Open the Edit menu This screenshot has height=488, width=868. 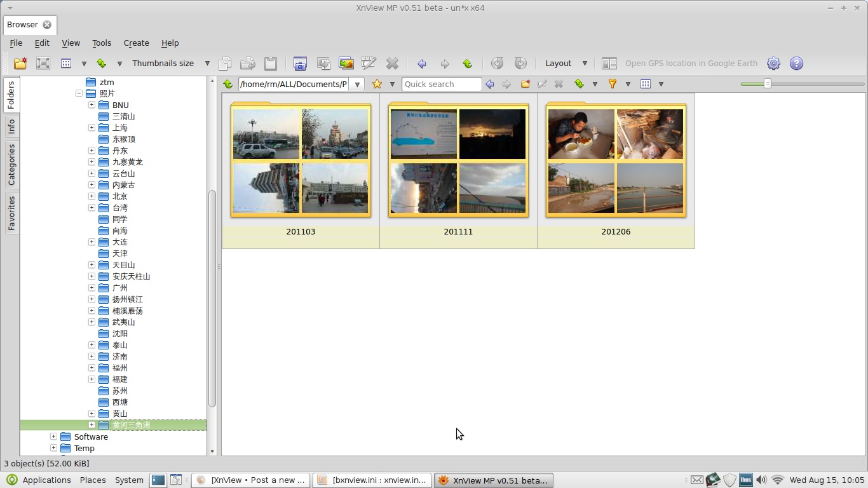click(x=42, y=43)
